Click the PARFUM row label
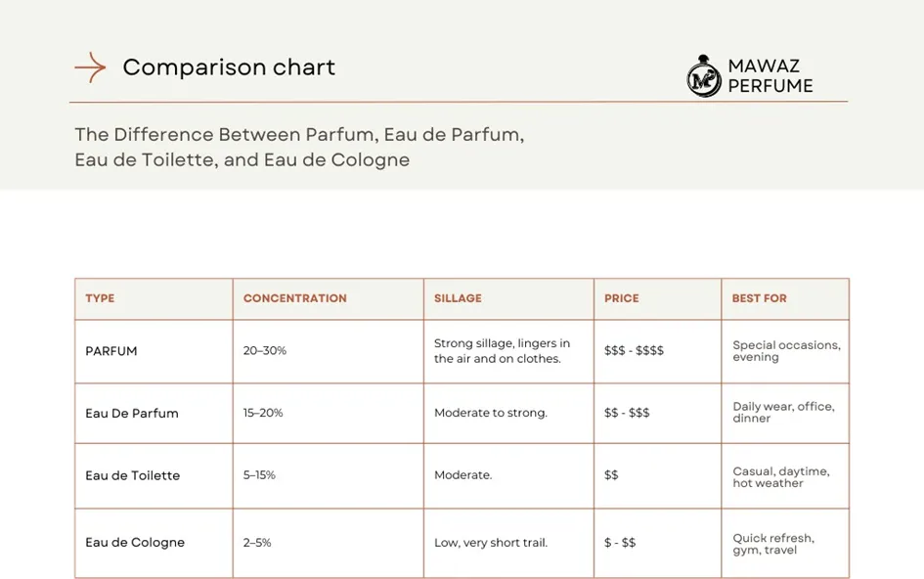The height and width of the screenshot is (579, 924). [x=111, y=351]
